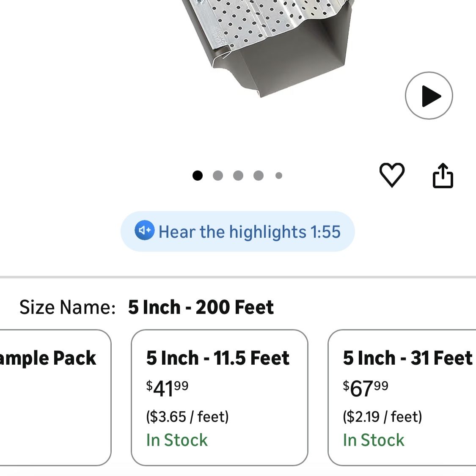Select 5 Inch - 11.5 Feet size option
This screenshot has height=476, width=476.
click(x=219, y=397)
